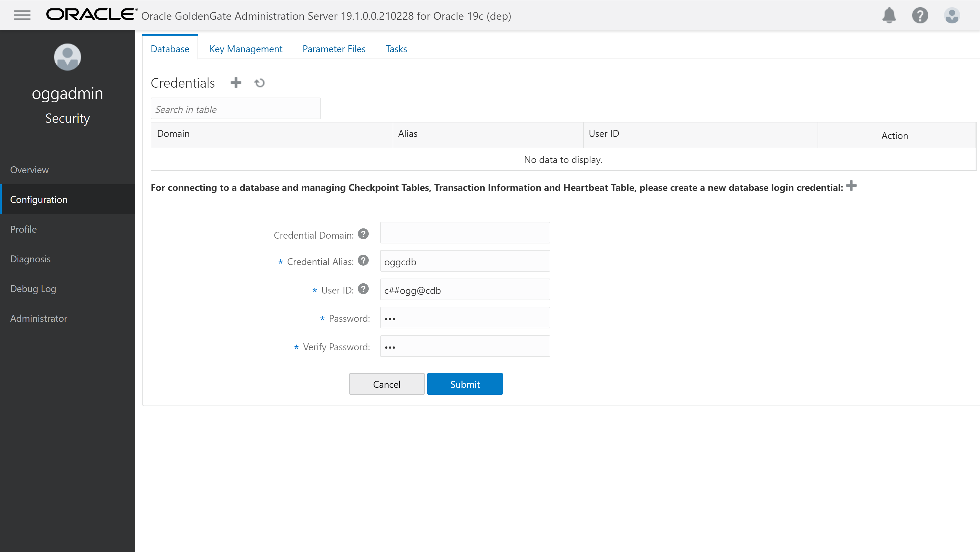
Task: Show help for Credential Domain
Action: tap(363, 234)
